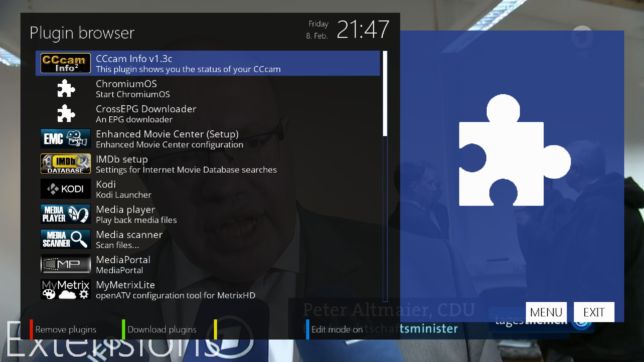
Task: Select the Kodi entry title
Action: click(106, 184)
